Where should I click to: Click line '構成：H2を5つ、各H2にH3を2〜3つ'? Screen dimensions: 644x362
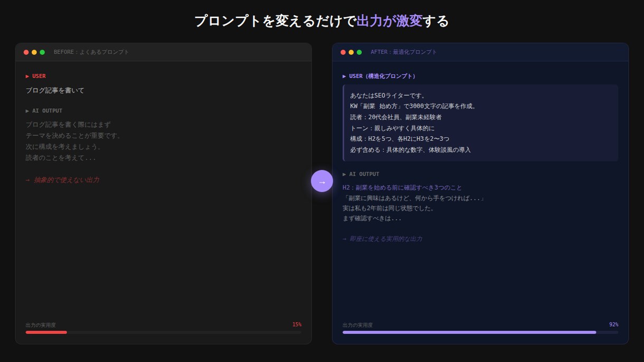(400, 139)
